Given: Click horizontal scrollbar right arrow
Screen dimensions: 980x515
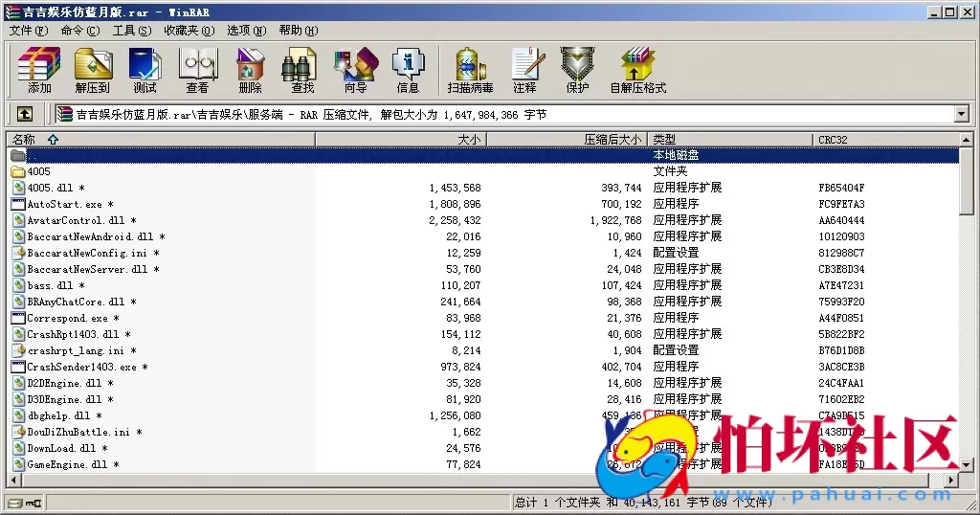Looking at the screenshot, I should pos(951,480).
